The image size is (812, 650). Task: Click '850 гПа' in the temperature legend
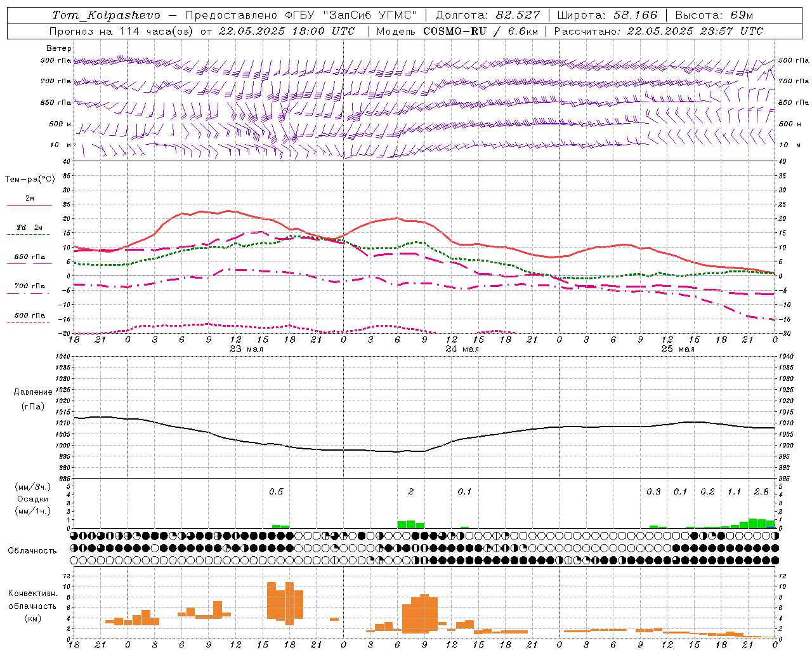coord(30,257)
